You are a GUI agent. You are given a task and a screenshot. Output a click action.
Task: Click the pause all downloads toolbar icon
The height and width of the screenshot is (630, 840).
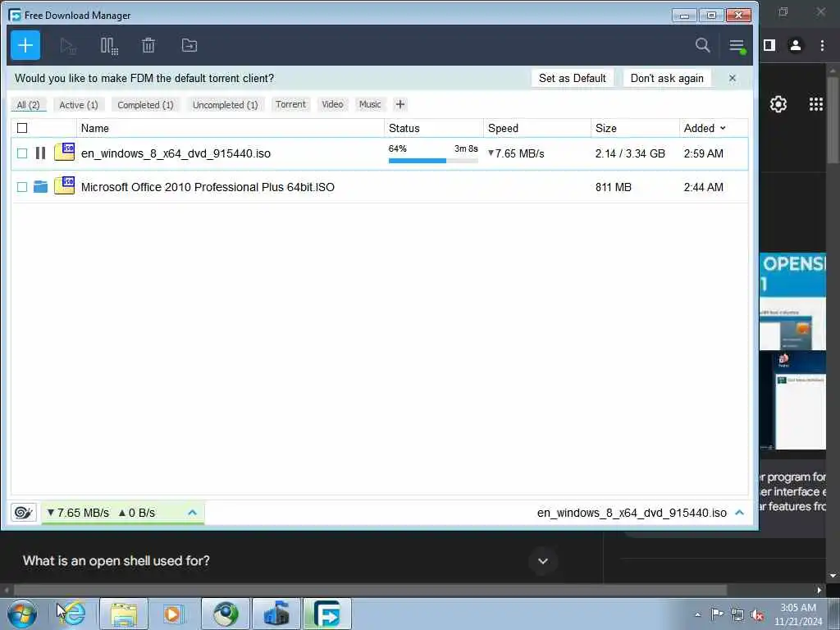109,46
